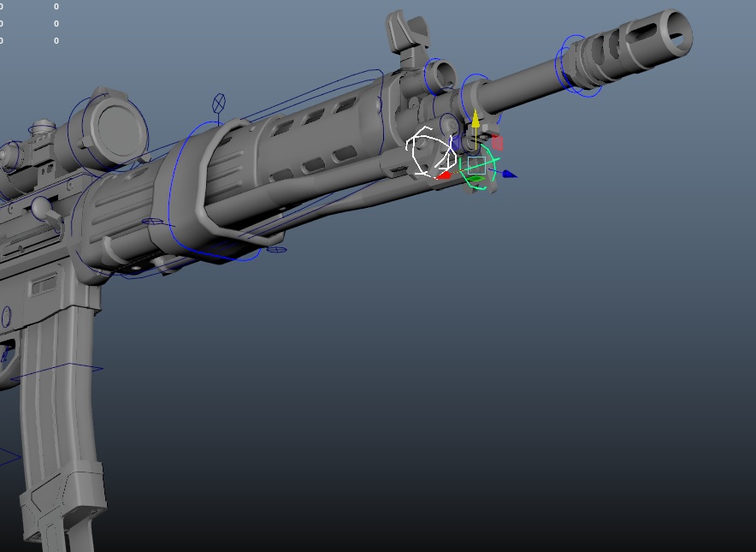Select the yellow Y-axis move arrow
This screenshot has width=756, height=552.
coord(475,118)
